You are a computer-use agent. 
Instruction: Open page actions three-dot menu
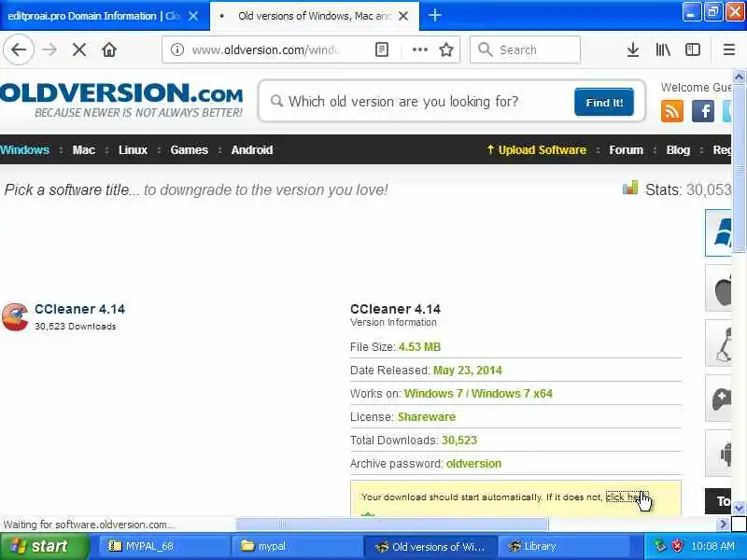pos(419,49)
